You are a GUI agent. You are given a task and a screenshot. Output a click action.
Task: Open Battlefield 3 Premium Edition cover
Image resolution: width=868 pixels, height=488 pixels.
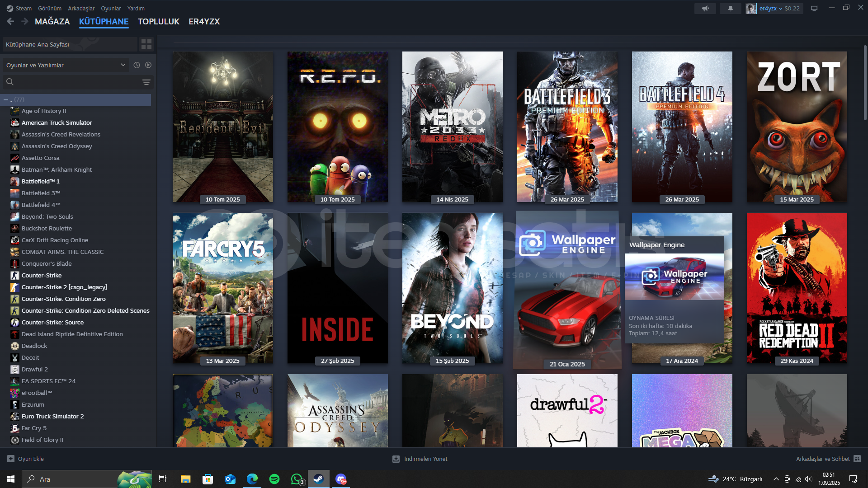[x=567, y=127]
